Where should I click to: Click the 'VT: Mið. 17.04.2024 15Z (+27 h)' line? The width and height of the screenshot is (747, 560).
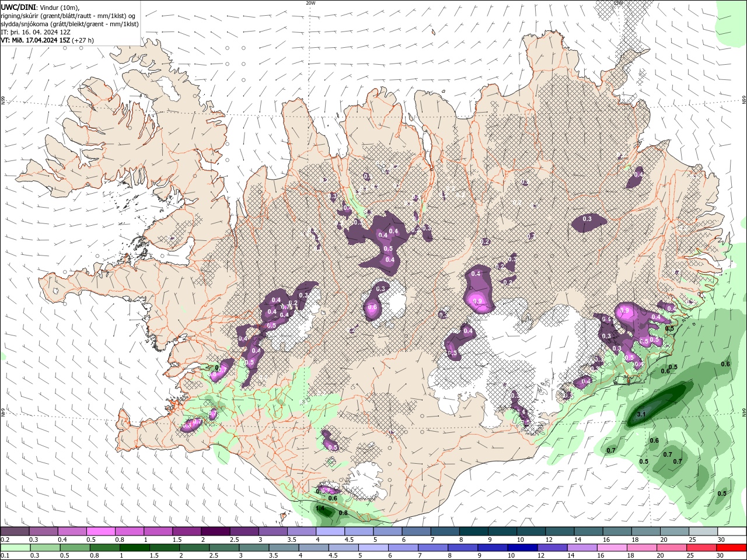tap(47, 40)
